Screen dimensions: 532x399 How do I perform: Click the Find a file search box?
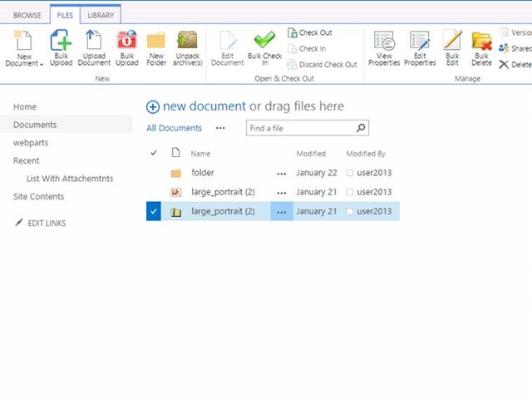pyautogui.click(x=300, y=129)
